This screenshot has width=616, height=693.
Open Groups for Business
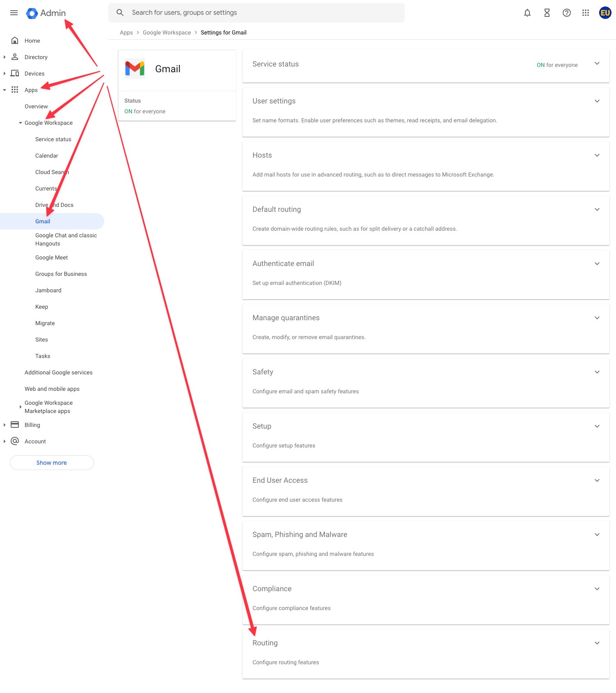(61, 274)
